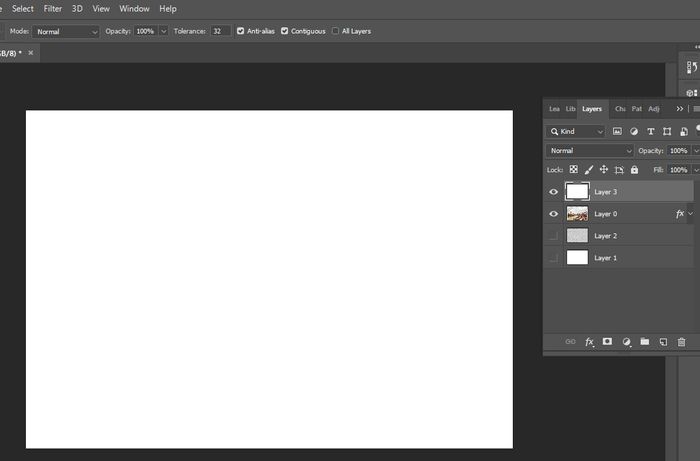Filter for smart object layers
The height and width of the screenshot is (461, 700).
(684, 131)
